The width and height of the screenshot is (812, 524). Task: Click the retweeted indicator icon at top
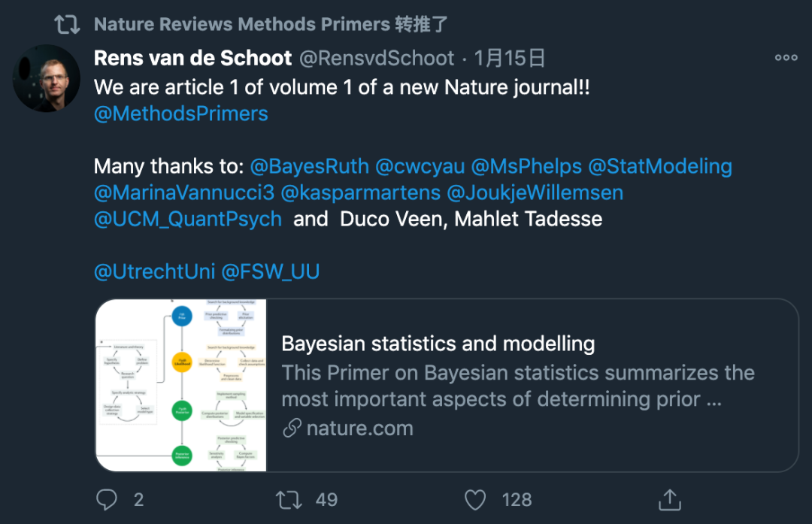click(67, 24)
